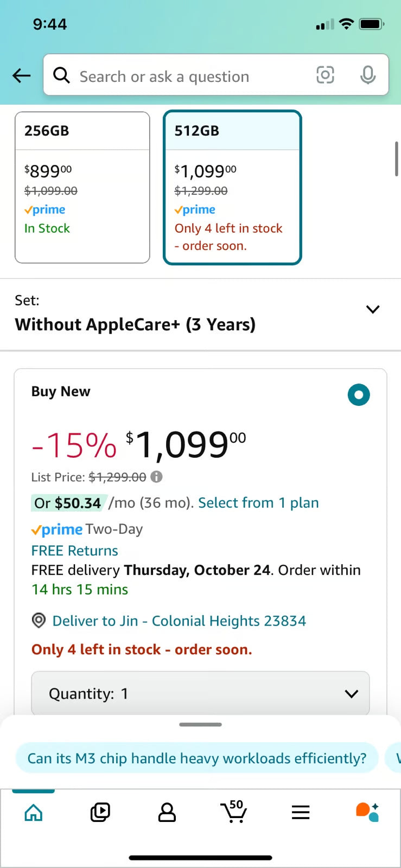Tap the delivery location pin icon
Viewport: 401px width, 868px height.
(x=39, y=620)
